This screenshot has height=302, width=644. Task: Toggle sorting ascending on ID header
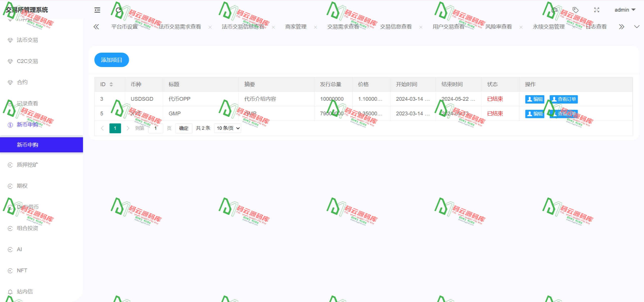111,83
